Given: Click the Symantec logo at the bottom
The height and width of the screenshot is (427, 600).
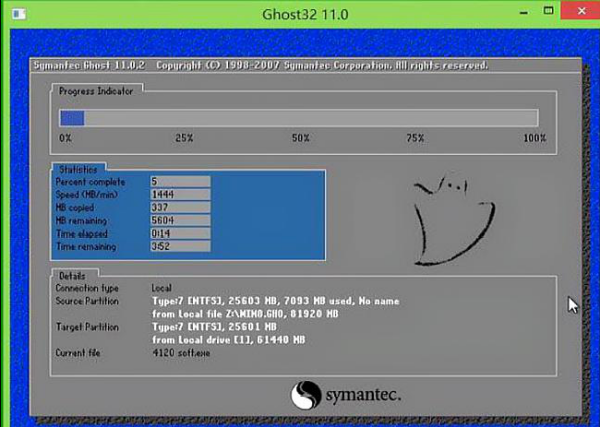Looking at the screenshot, I should coord(346,395).
